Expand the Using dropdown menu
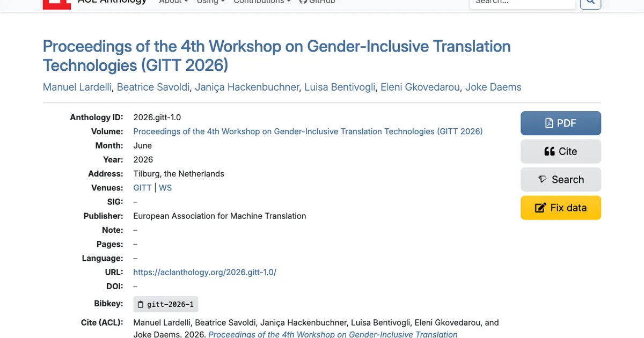644x338 pixels. click(x=210, y=2)
